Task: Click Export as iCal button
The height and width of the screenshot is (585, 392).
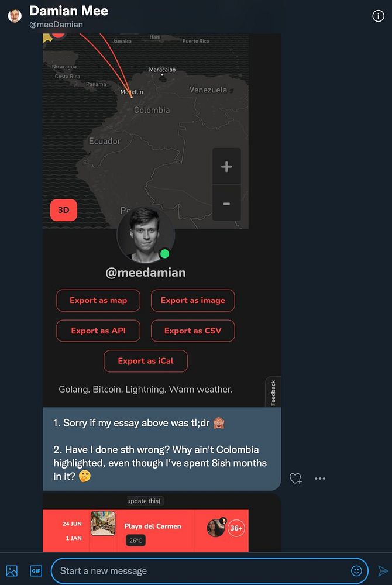Action: tap(146, 361)
